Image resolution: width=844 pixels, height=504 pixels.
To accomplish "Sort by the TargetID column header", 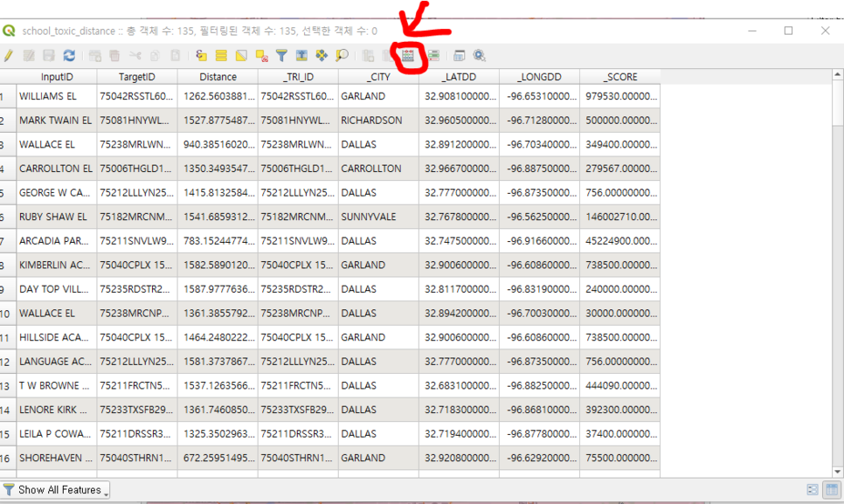I will [136, 77].
